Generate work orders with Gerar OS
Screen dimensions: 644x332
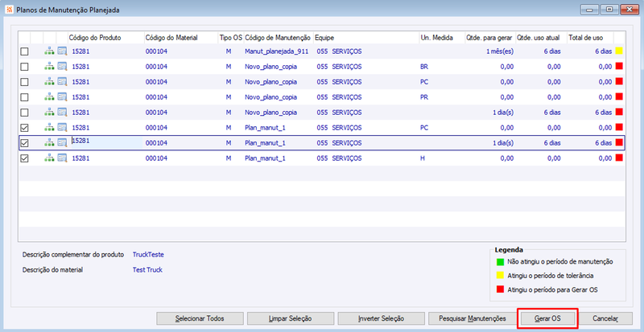click(547, 318)
